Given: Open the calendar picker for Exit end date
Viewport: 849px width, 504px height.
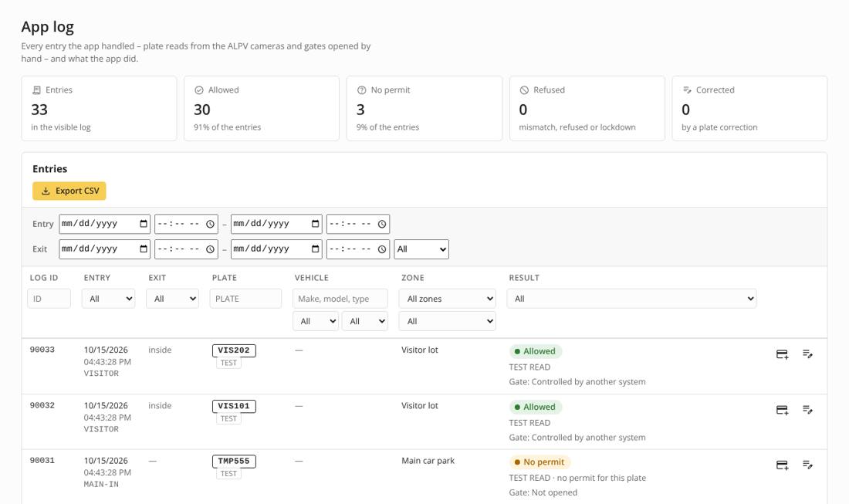Looking at the screenshot, I should tap(315, 249).
